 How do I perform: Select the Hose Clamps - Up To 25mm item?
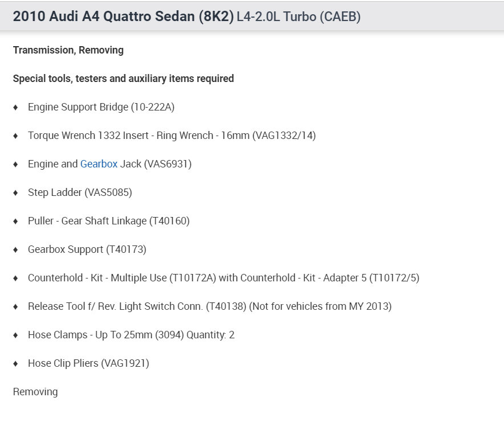[131, 335]
